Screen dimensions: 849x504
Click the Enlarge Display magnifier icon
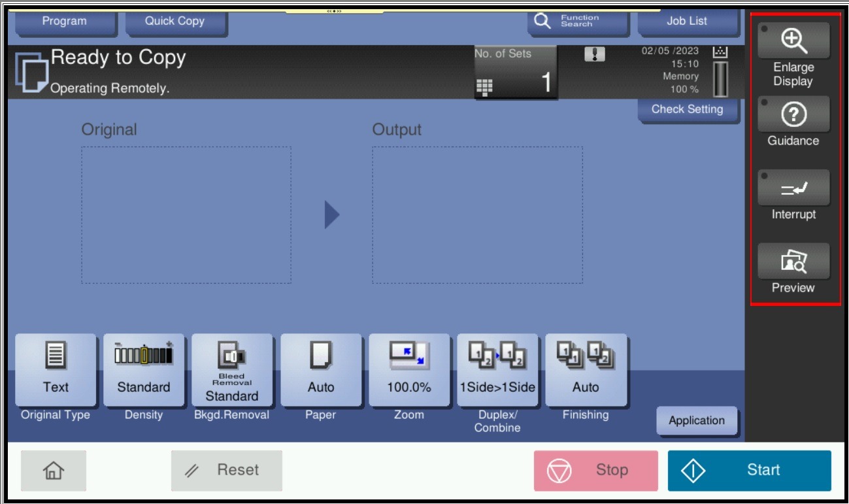pyautogui.click(x=793, y=41)
